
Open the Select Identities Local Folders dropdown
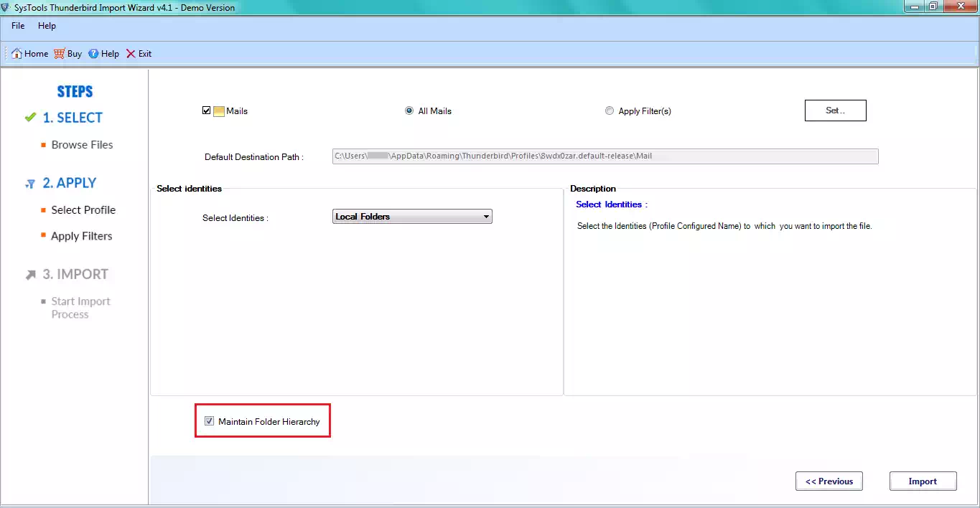(412, 217)
